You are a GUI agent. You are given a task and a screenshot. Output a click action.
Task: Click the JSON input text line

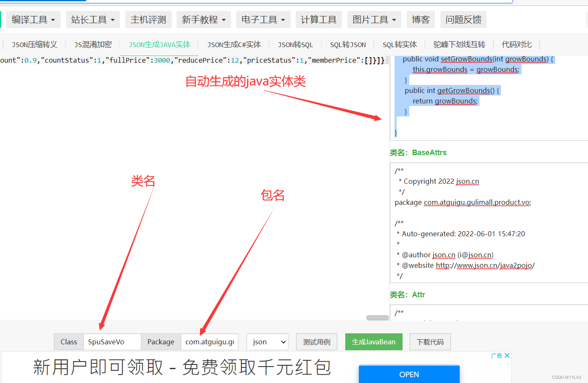(x=193, y=60)
